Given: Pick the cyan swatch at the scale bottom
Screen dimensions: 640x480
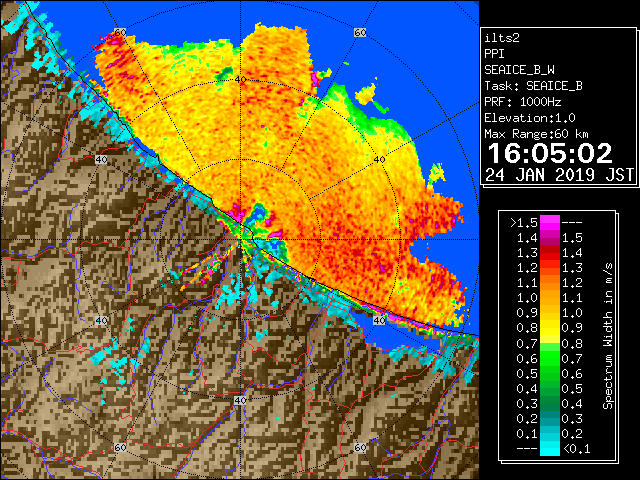Looking at the screenshot, I should click(550, 448).
